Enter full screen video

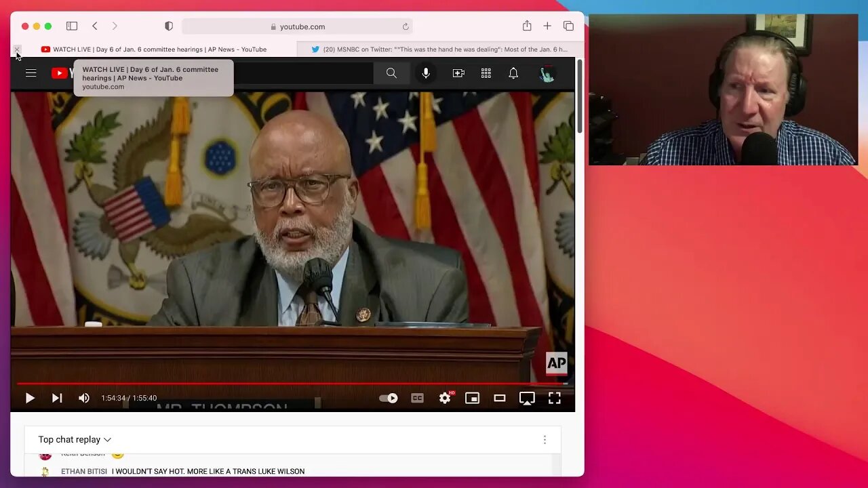[x=554, y=399]
